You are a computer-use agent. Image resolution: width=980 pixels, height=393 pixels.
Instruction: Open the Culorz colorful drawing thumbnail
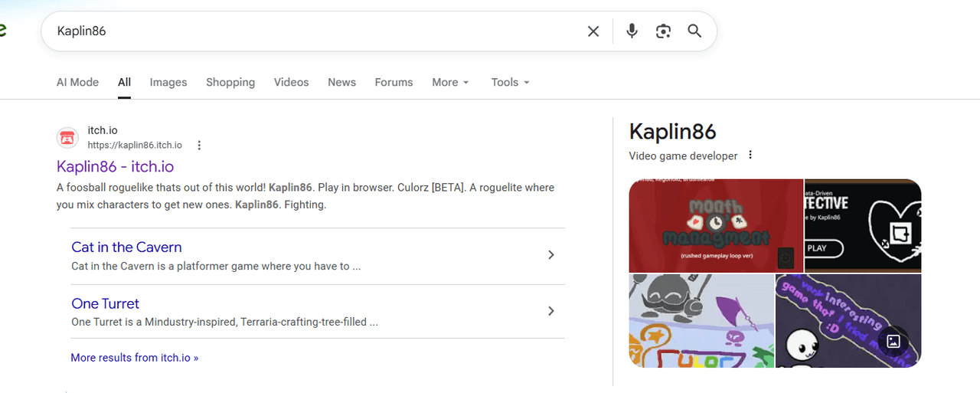coord(701,320)
